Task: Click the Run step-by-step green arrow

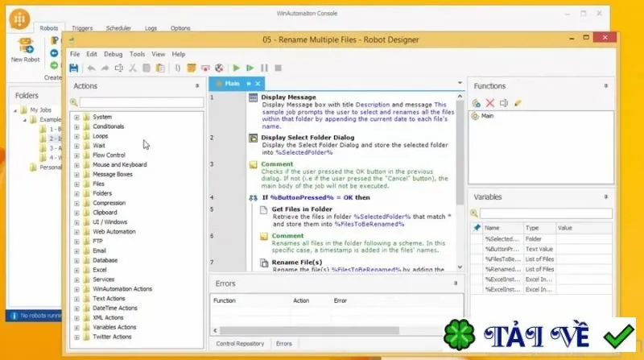Action: click(x=250, y=68)
